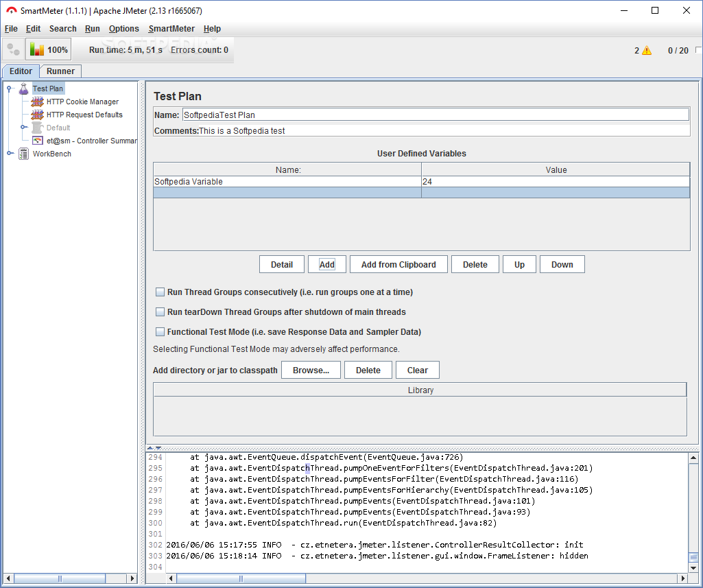Click the Up button
703x588 pixels.
[519, 265]
